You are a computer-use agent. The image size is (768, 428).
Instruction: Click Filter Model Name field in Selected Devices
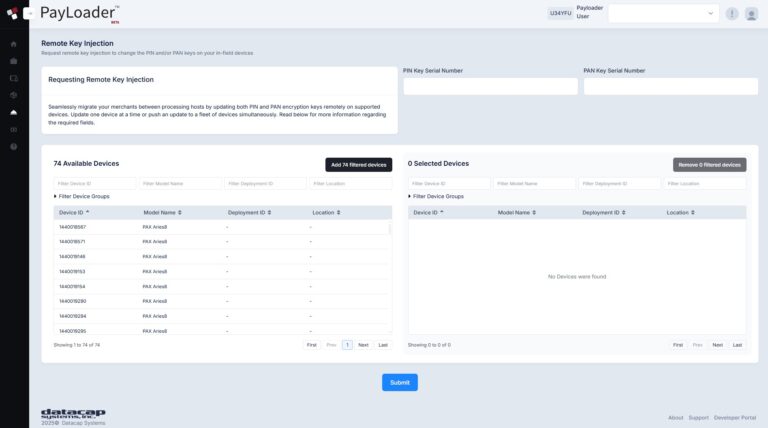coord(534,184)
